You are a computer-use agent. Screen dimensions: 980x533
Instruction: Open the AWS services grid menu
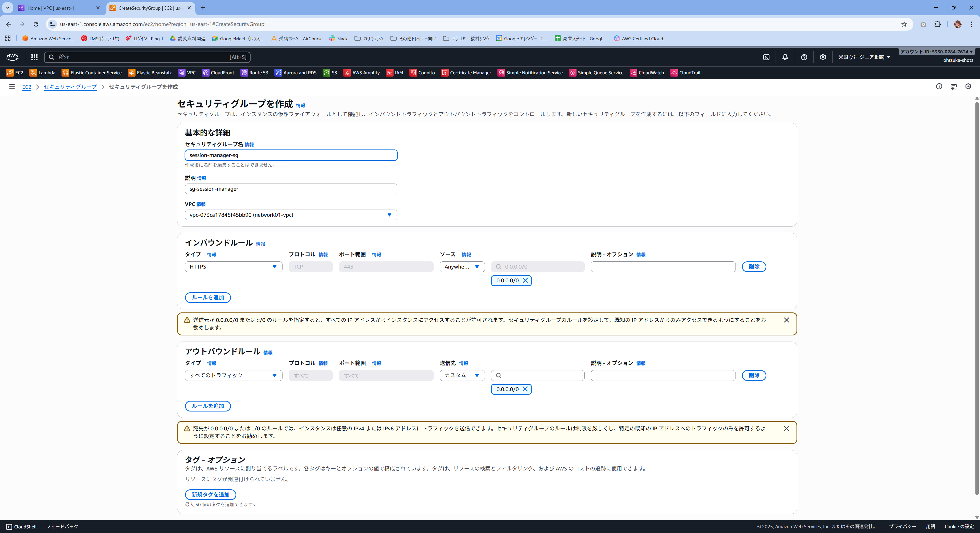tap(34, 57)
